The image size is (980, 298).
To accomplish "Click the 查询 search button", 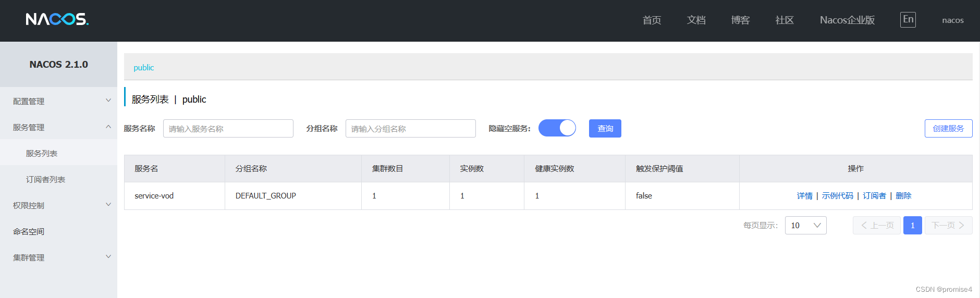I will coord(605,128).
